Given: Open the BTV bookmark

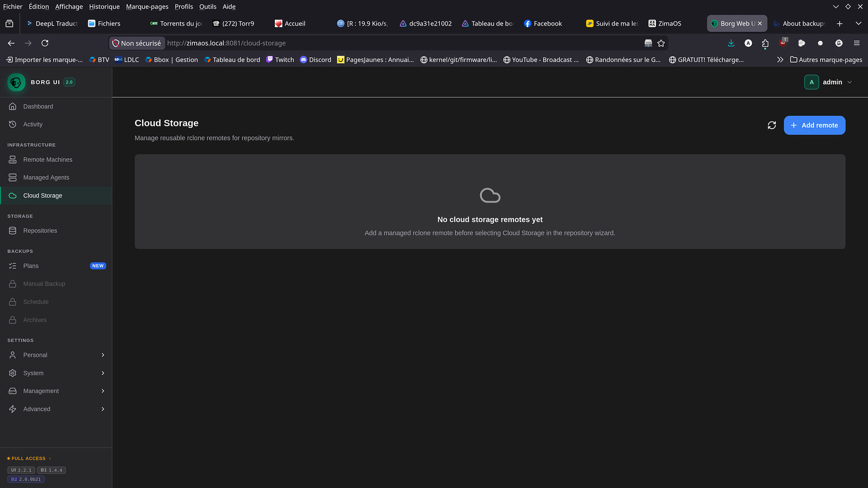Looking at the screenshot, I should (x=99, y=60).
